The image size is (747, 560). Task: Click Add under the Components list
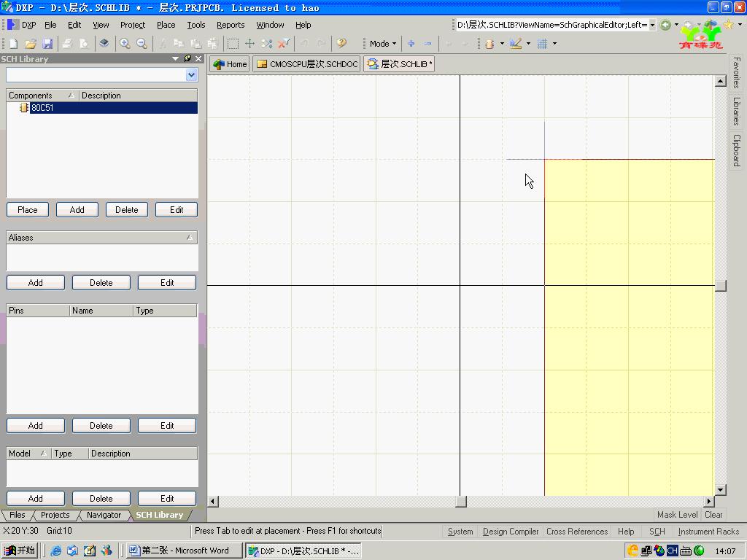tap(77, 210)
